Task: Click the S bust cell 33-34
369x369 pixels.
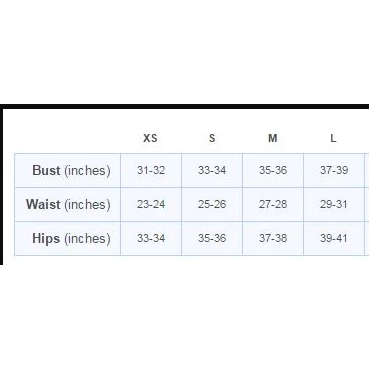Action: [212, 170]
